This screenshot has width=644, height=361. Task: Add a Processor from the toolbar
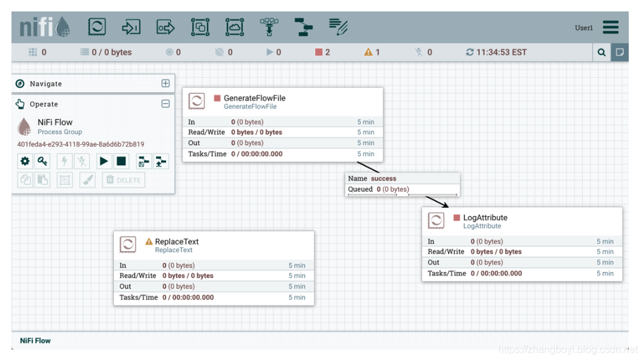[x=97, y=27]
